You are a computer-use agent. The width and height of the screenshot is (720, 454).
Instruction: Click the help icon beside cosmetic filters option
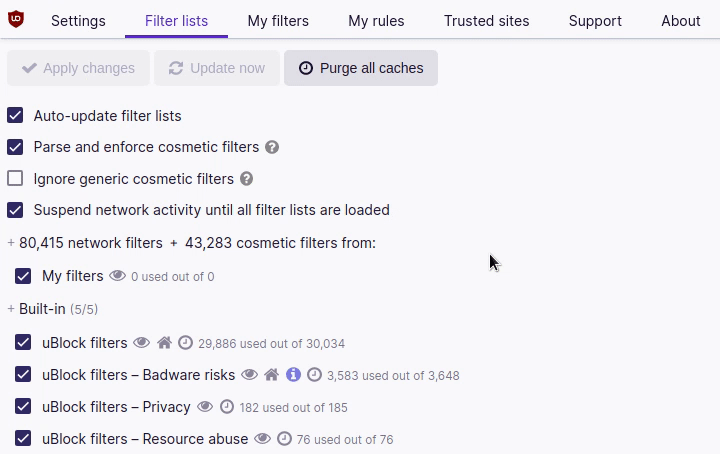pyautogui.click(x=272, y=147)
